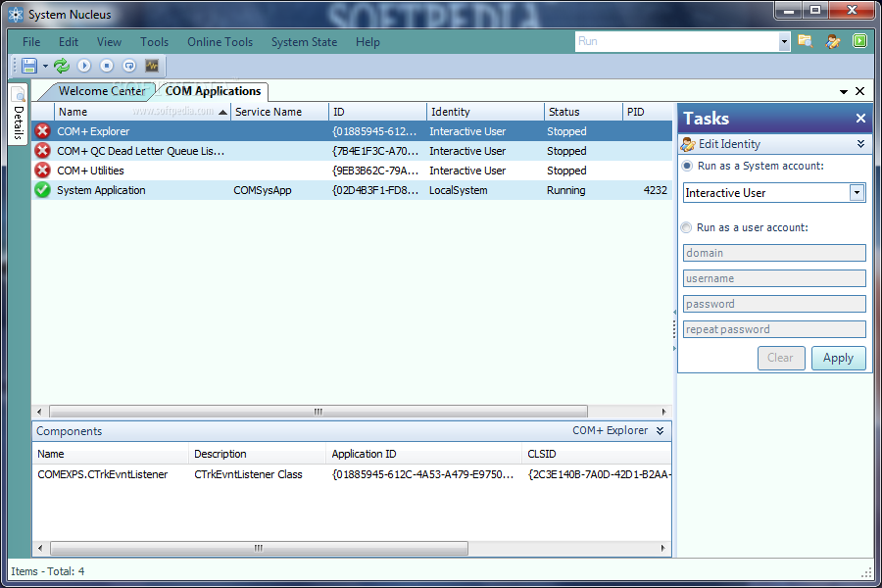Image resolution: width=882 pixels, height=588 pixels.
Task: Select the System Application row name
Action: click(101, 190)
